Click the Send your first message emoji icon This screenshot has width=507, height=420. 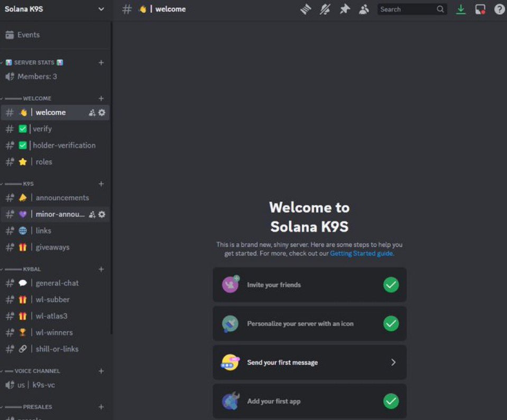pos(230,362)
